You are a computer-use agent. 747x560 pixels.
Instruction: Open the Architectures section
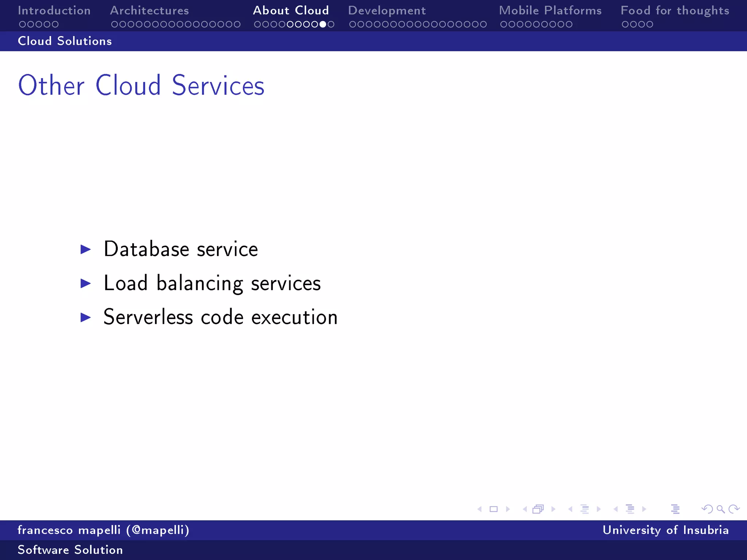pyautogui.click(x=150, y=10)
